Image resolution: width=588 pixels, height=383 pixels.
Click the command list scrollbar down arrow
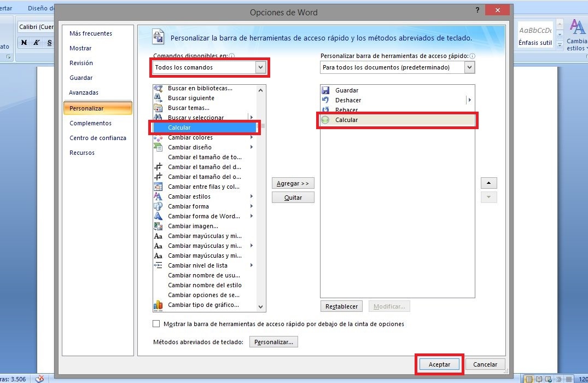point(260,307)
